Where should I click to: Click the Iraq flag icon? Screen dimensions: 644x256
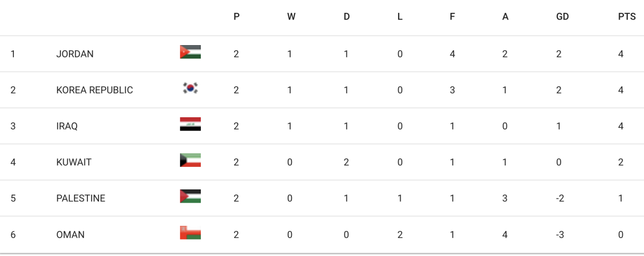(190, 124)
